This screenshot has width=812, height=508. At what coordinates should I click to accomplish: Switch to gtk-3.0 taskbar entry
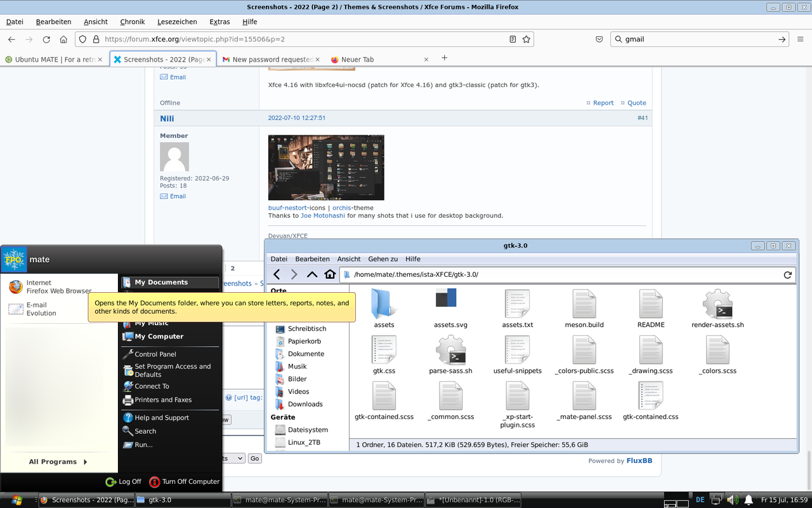point(182,500)
